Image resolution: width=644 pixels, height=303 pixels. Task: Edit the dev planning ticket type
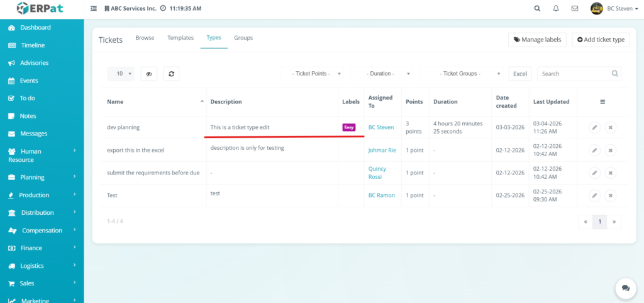594,127
